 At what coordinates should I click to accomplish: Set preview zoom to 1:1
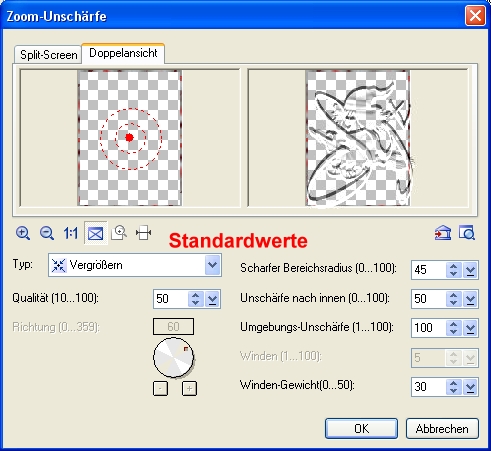click(71, 233)
